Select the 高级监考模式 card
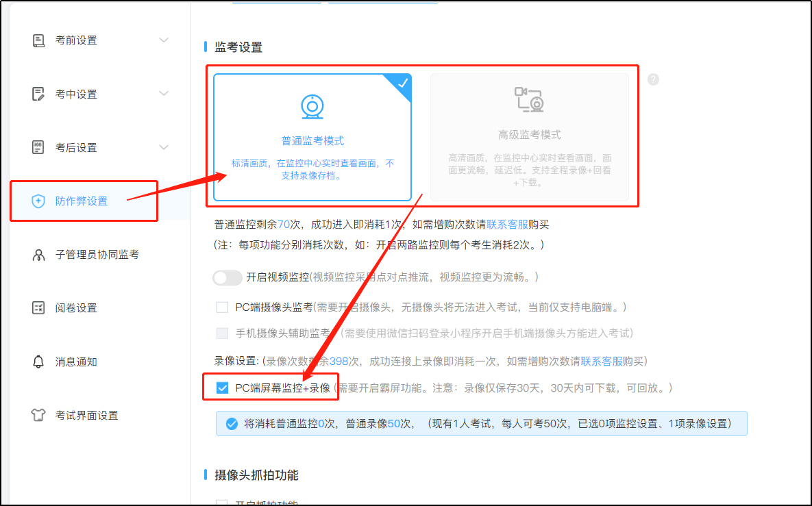 529,138
